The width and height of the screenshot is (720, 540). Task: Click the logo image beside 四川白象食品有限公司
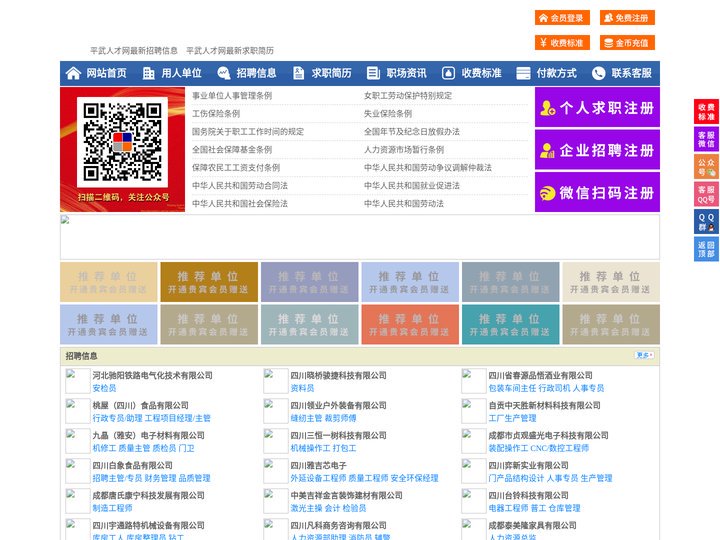(78, 471)
